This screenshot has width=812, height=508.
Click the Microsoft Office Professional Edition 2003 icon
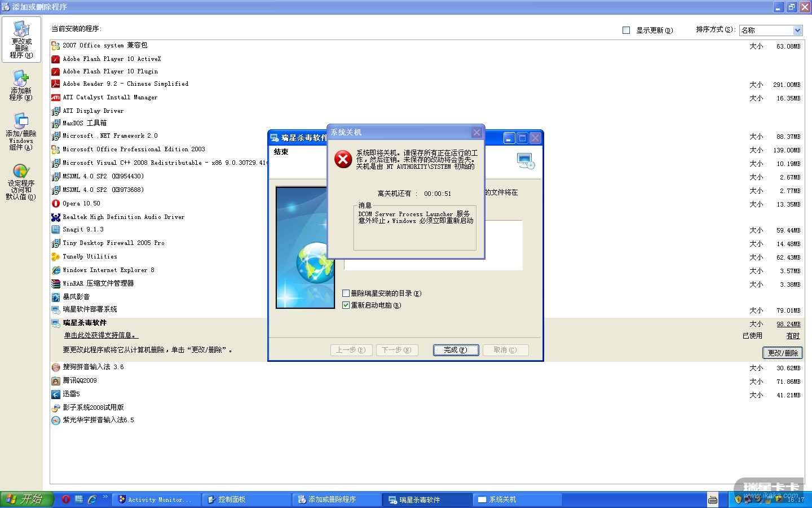coord(56,150)
